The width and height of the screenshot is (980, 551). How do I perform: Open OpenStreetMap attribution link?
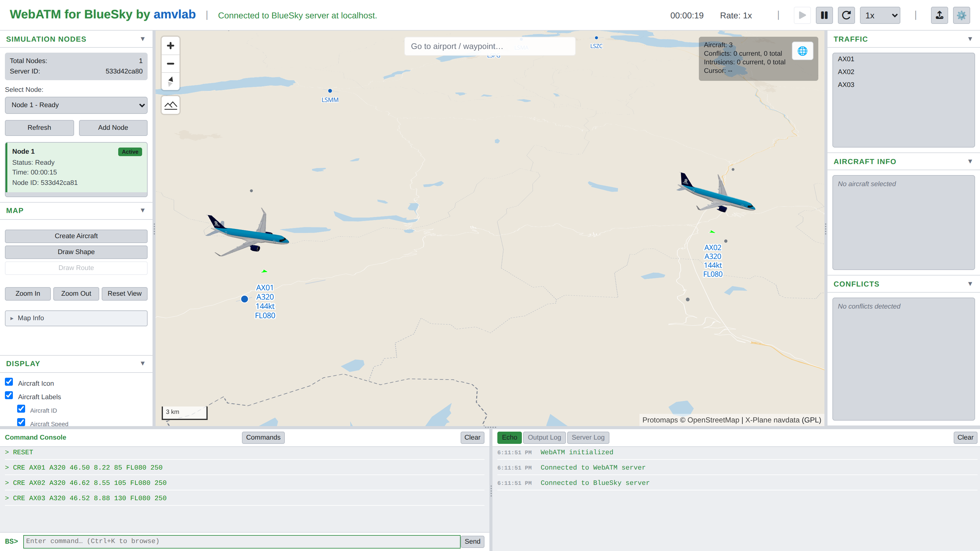713,420
